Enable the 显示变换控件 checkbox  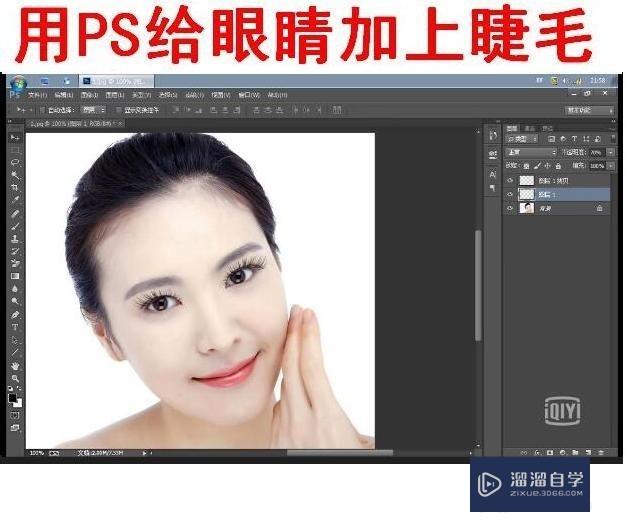pyautogui.click(x=118, y=110)
